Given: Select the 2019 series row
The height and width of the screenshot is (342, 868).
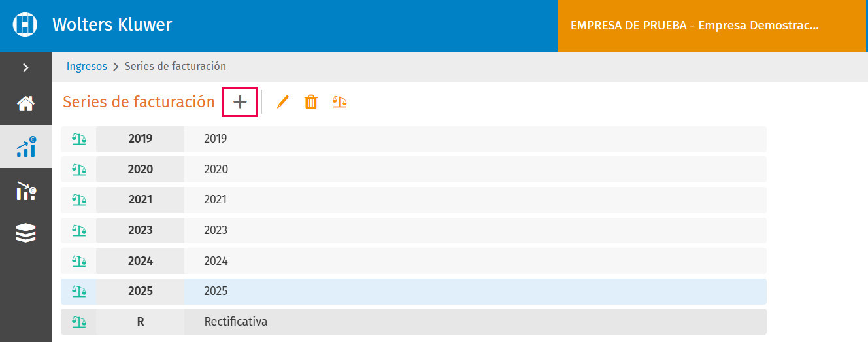Looking at the screenshot, I should pos(414,139).
